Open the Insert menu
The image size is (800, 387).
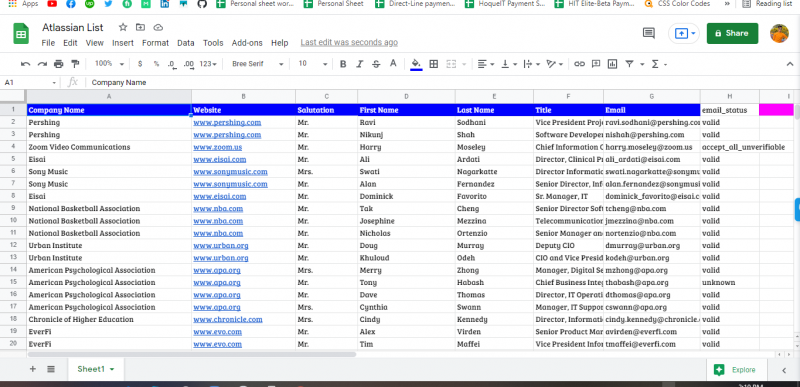click(123, 43)
